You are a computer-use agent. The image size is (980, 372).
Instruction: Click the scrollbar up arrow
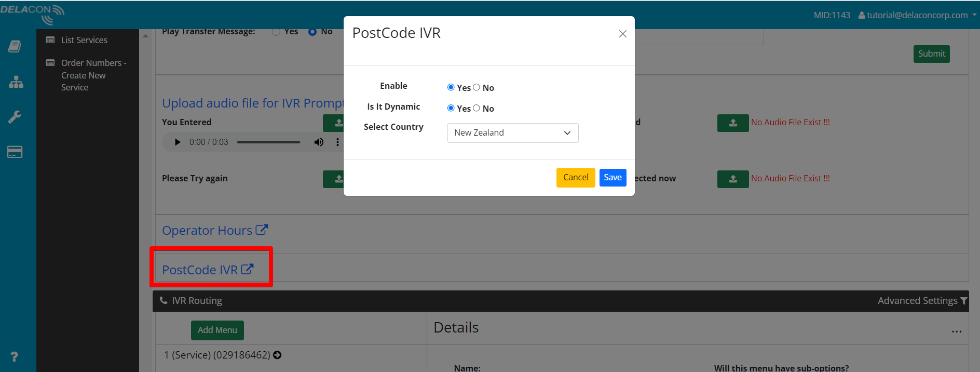145,36
